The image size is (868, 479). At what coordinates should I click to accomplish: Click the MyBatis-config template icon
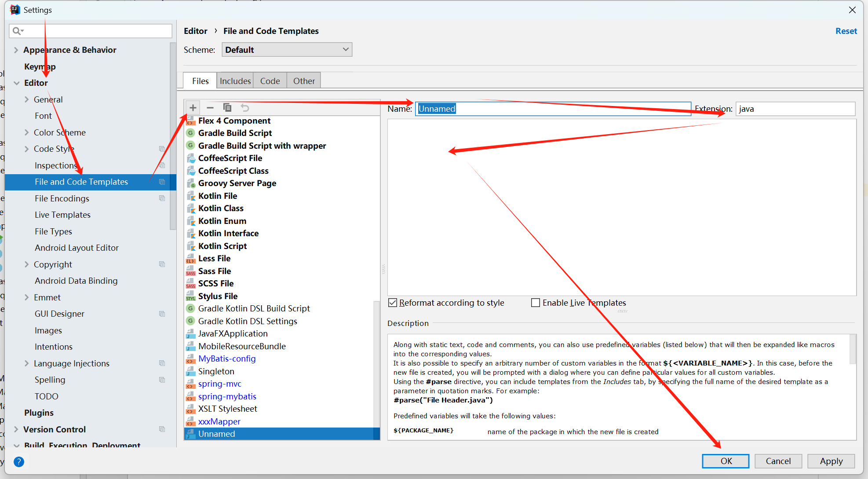191,358
